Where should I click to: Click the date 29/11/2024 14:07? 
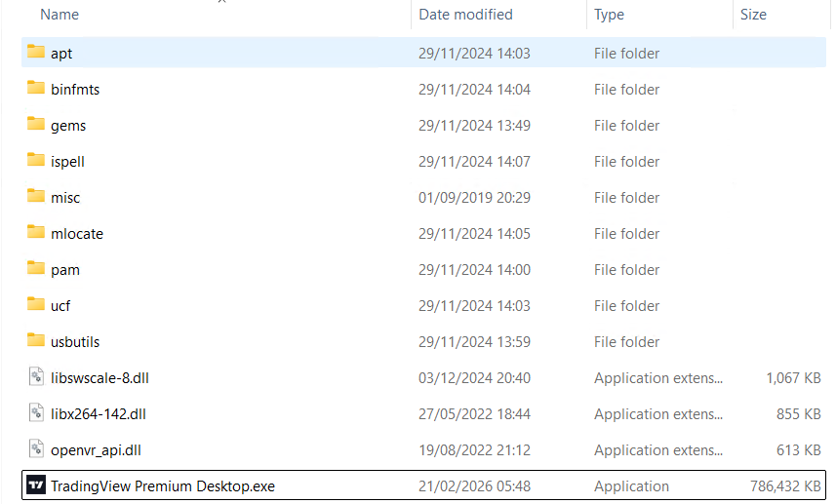(x=474, y=162)
